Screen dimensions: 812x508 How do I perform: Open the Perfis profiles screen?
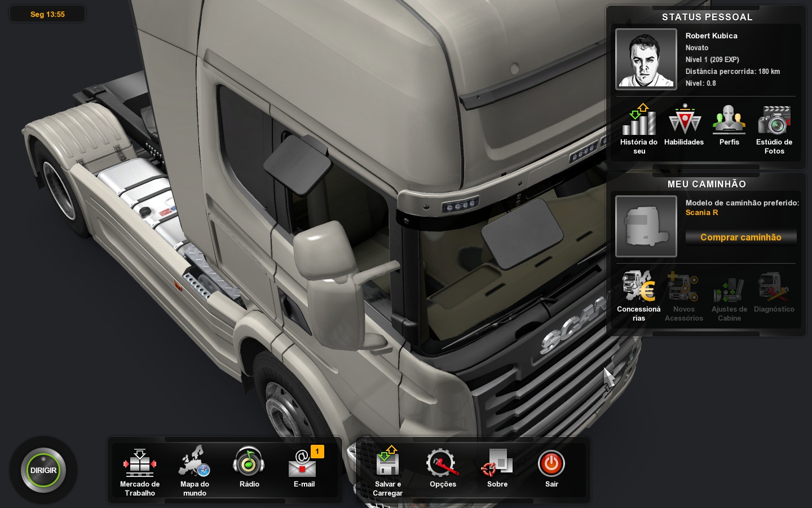729,125
